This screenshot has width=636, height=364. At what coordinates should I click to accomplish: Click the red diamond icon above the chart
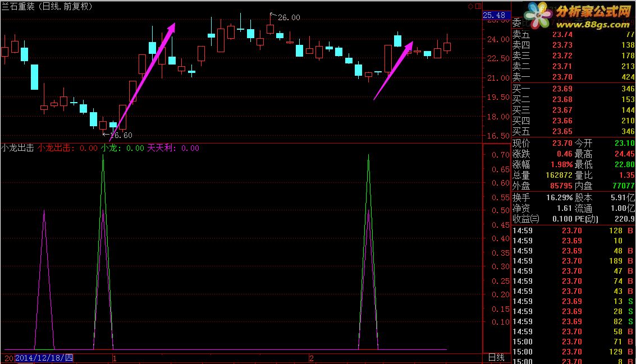click(x=471, y=6)
